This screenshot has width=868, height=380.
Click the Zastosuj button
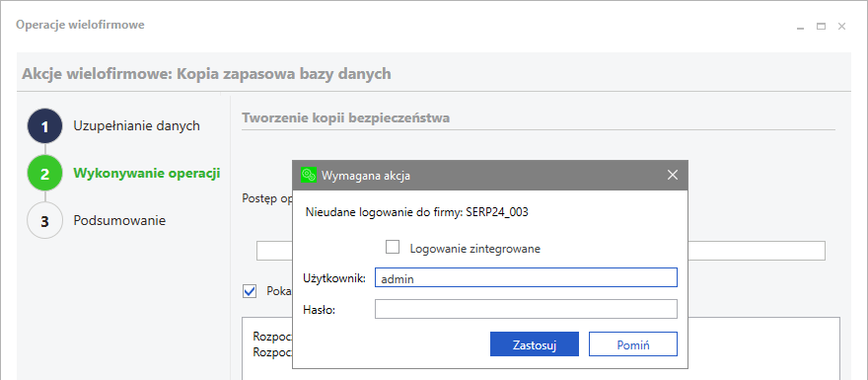535,344
